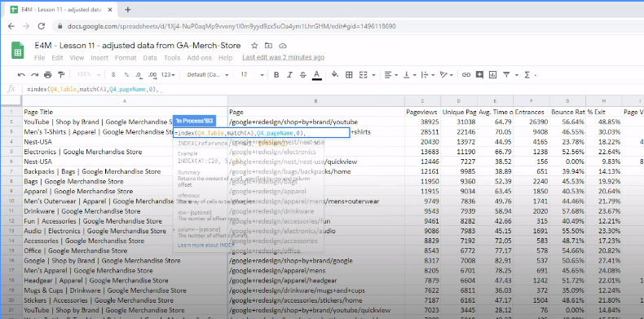Click the insert link icon
644x319 pixels.
pyautogui.click(x=465, y=75)
